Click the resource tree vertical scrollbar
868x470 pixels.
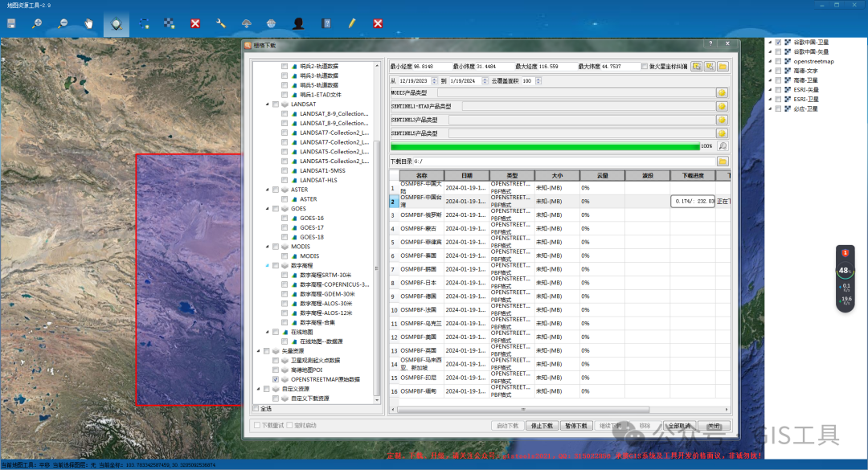click(x=377, y=266)
